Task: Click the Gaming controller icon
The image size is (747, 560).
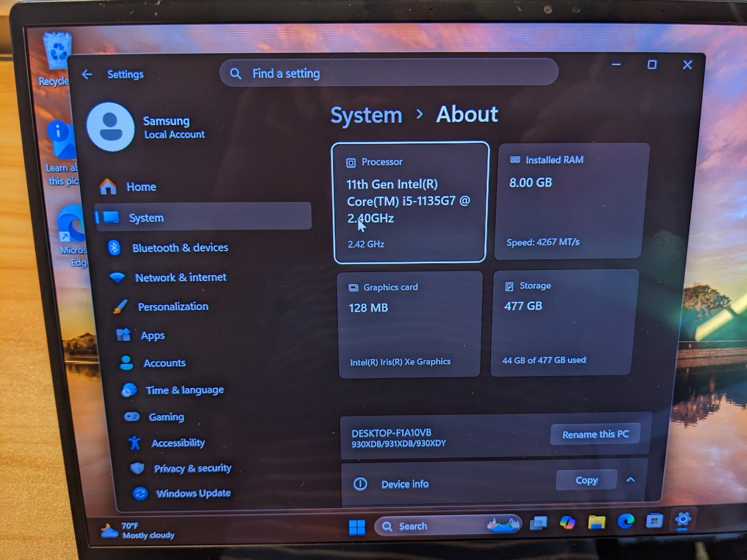Action: point(132,416)
